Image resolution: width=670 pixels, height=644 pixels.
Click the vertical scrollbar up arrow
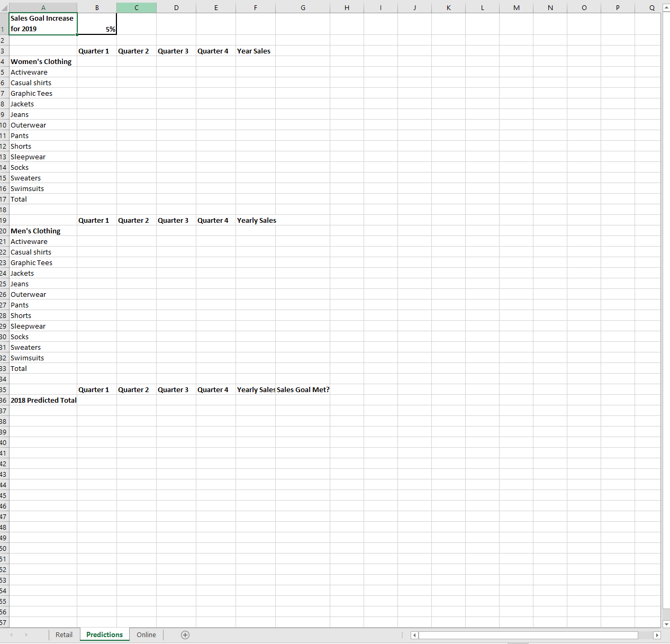pos(665,7)
